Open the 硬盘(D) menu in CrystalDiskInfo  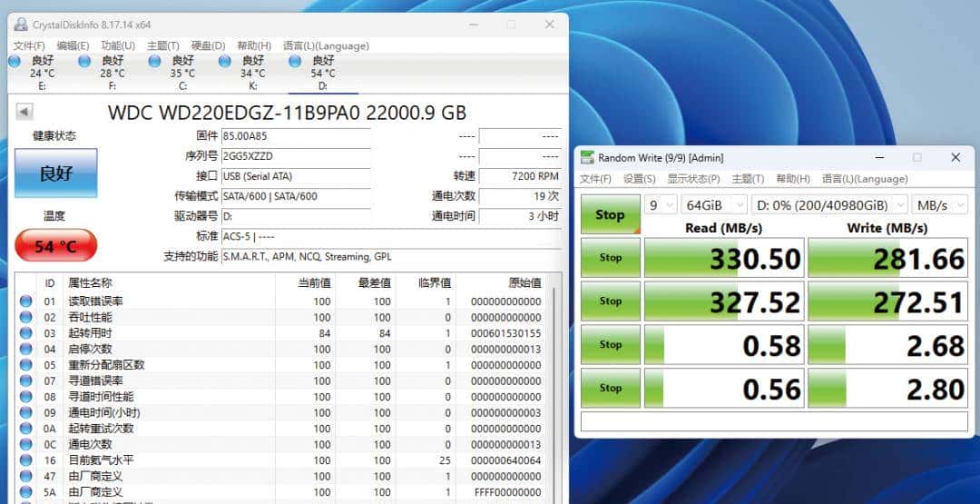pyautogui.click(x=208, y=45)
